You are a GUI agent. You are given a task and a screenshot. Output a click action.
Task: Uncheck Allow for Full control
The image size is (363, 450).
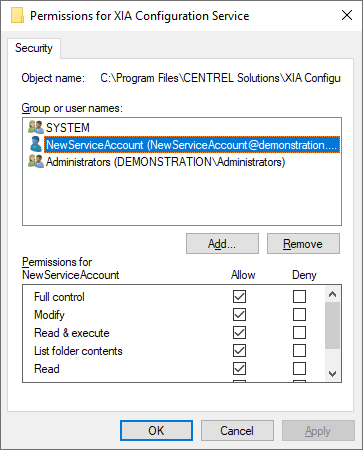[239, 296]
